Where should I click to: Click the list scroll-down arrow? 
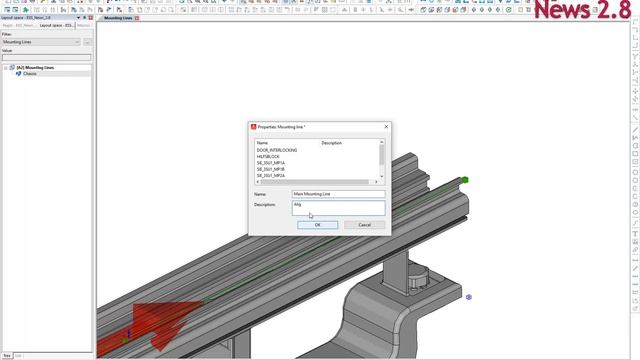click(382, 176)
